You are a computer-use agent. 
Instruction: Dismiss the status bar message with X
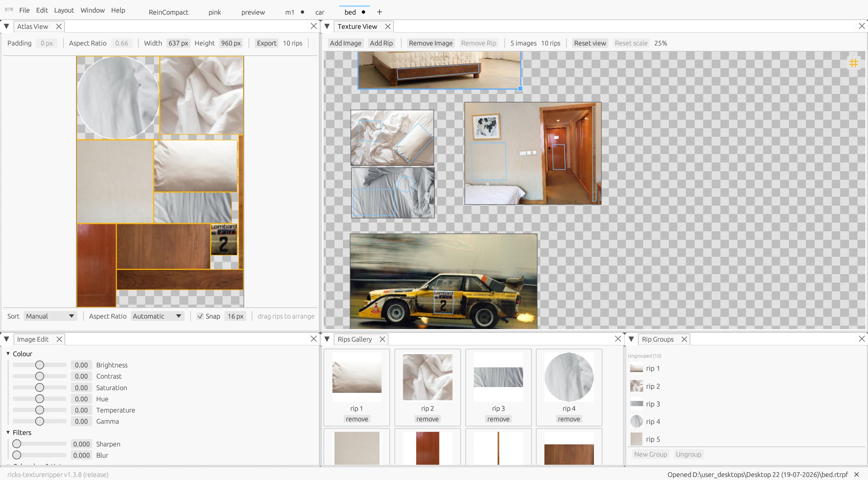856,475
